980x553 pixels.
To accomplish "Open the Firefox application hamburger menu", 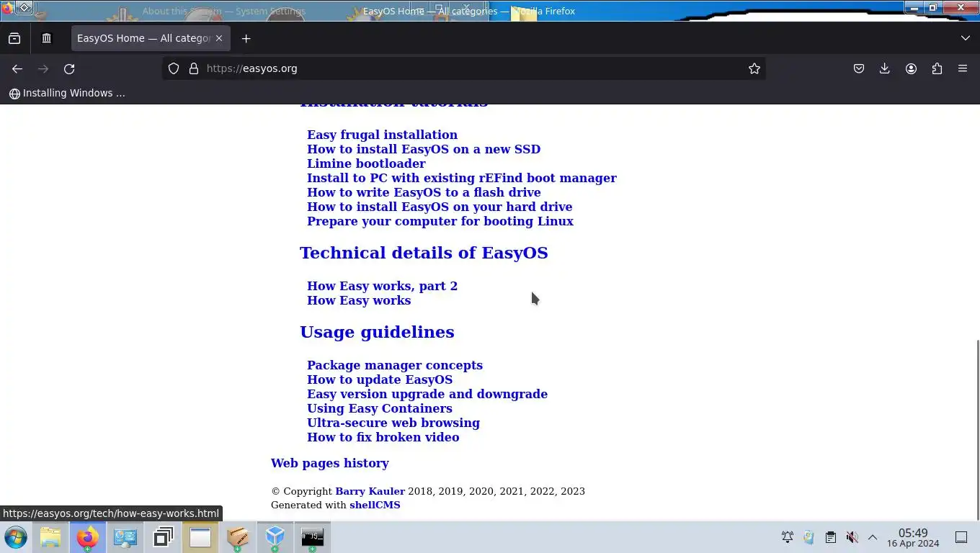I will pos(963,68).
